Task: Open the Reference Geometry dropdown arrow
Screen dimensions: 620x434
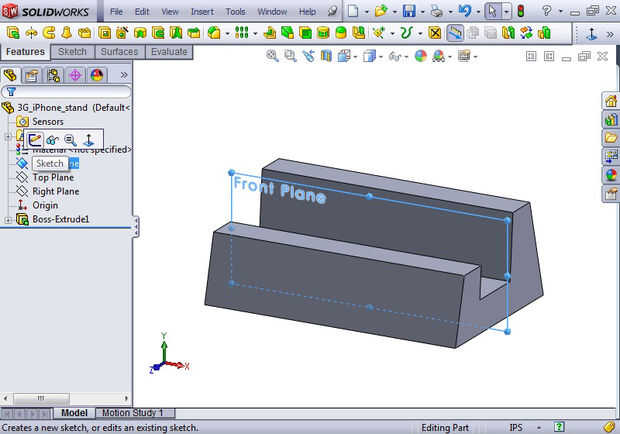Action: tap(392, 33)
